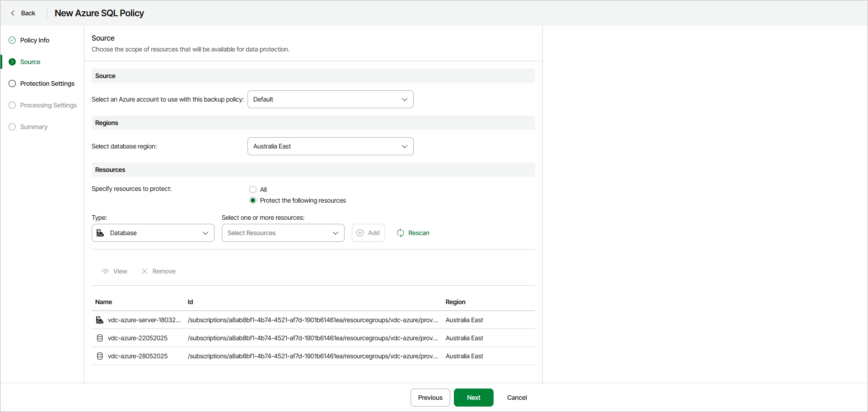Click the database icon beside vdc-azure-22052025
868x412 pixels.
[x=100, y=338]
